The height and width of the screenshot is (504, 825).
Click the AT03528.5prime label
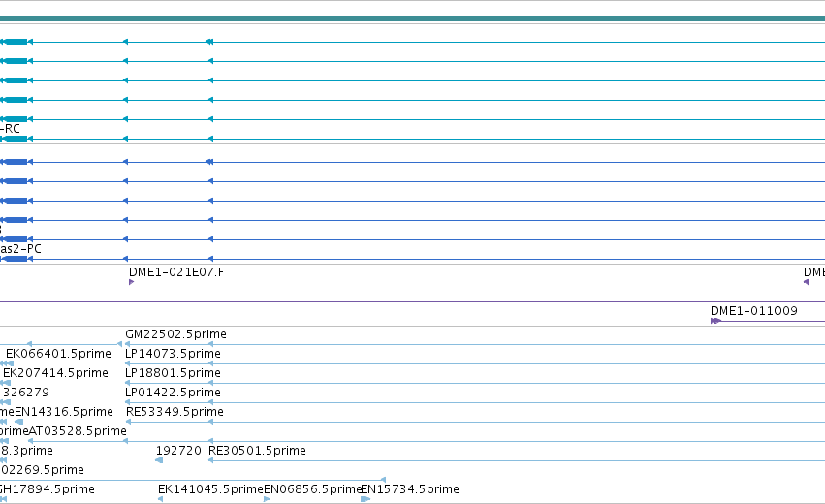click(x=78, y=431)
